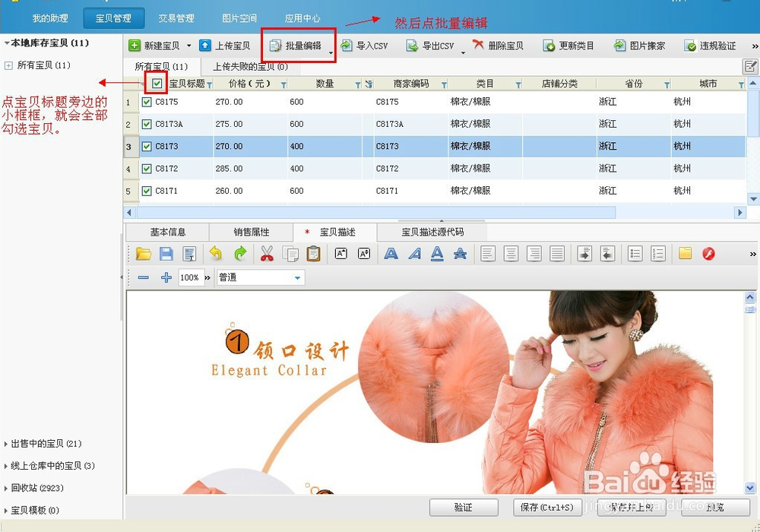Viewport: 760px width, 532px height.
Task: Click 删除宝贝 delete icon
Action: coord(478,45)
